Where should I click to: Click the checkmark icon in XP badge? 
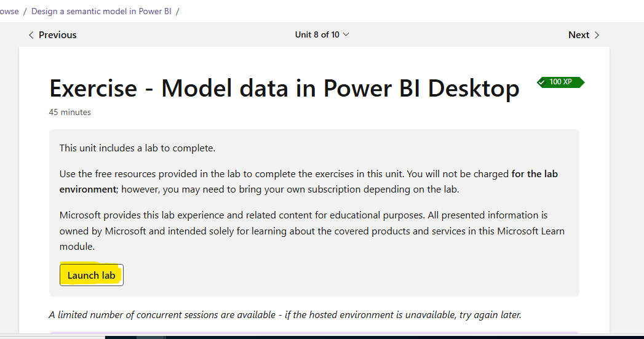click(x=542, y=82)
